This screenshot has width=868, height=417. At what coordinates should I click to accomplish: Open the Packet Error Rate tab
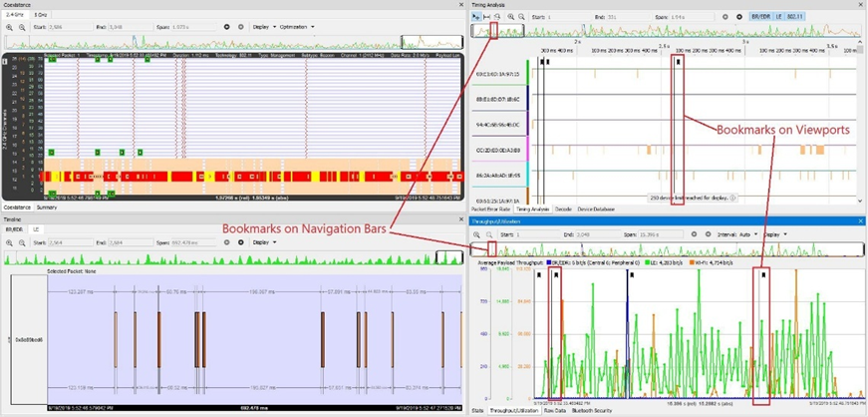490,209
